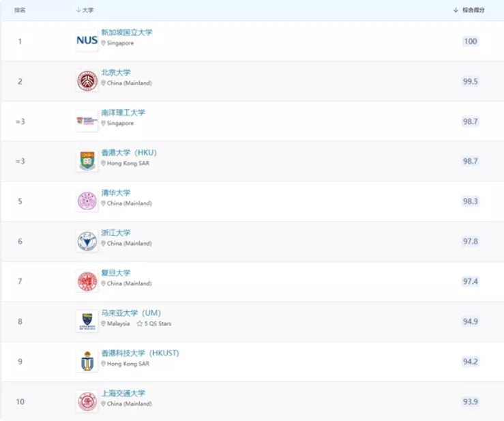Open the 新加坡国立大学 link
504x421 pixels.
coord(126,32)
